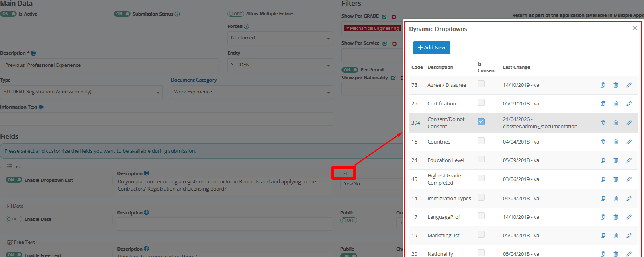Viewport: 644px width, 257px height.
Task: Close the Dynamic Dropdowns panel
Action: (635, 28)
